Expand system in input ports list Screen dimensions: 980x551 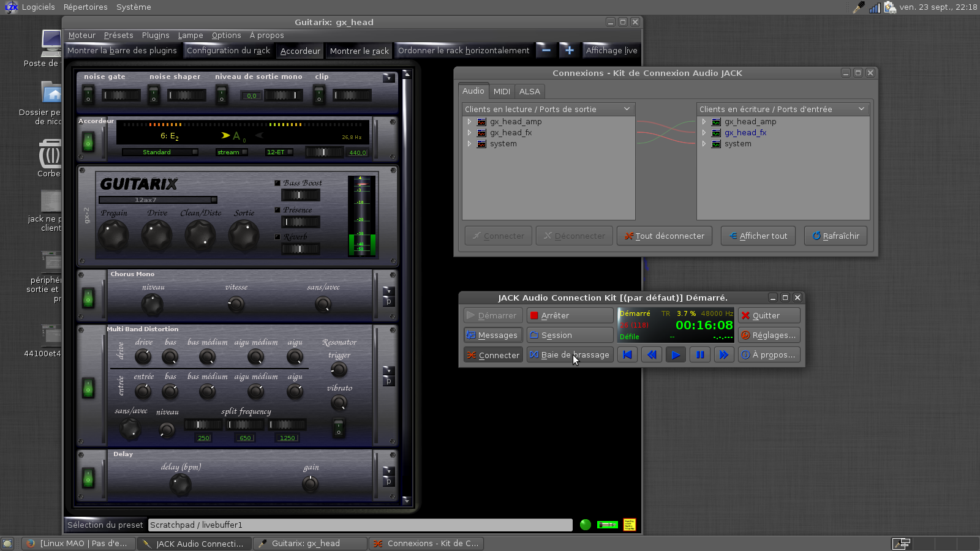pyautogui.click(x=704, y=144)
